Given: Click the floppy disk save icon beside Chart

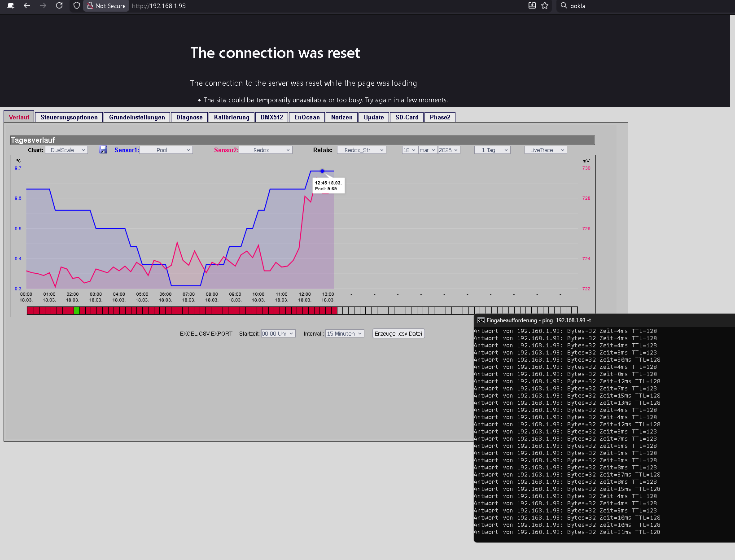Looking at the screenshot, I should coord(103,150).
